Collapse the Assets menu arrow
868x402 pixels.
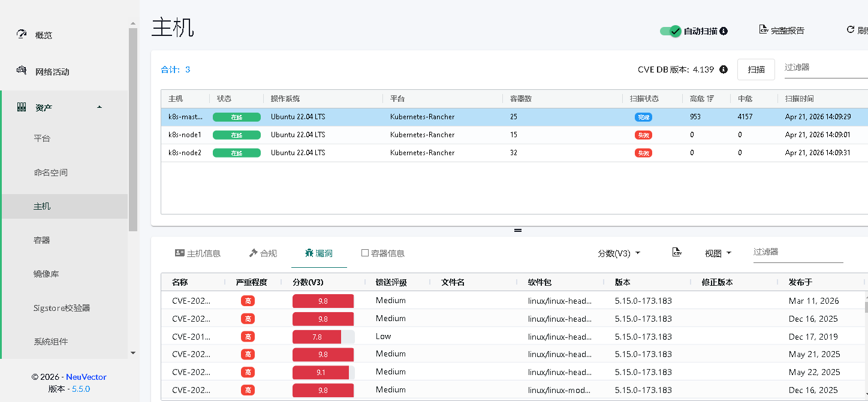(100, 107)
